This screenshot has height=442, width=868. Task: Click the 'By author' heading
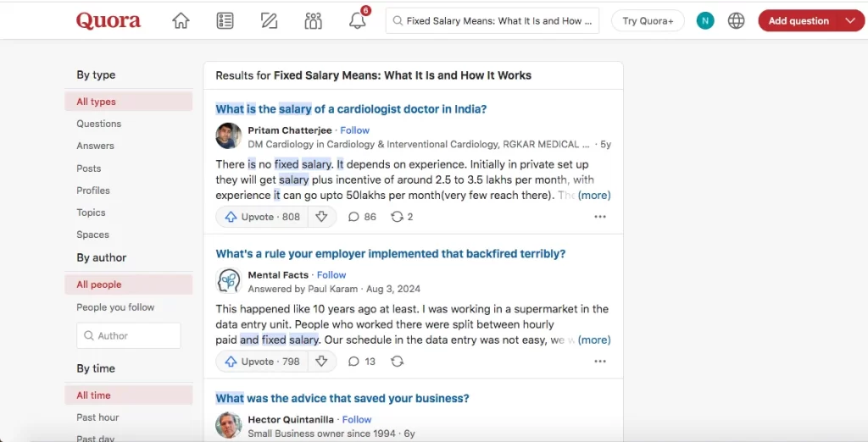[102, 257]
